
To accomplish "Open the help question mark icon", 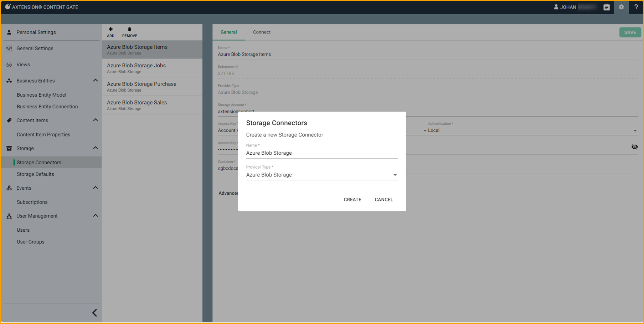I will [636, 7].
